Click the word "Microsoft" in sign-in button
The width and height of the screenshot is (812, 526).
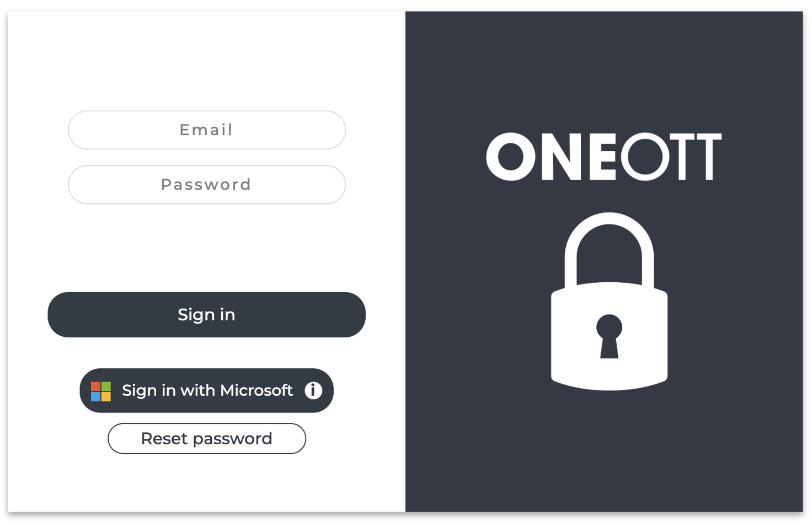click(x=257, y=390)
